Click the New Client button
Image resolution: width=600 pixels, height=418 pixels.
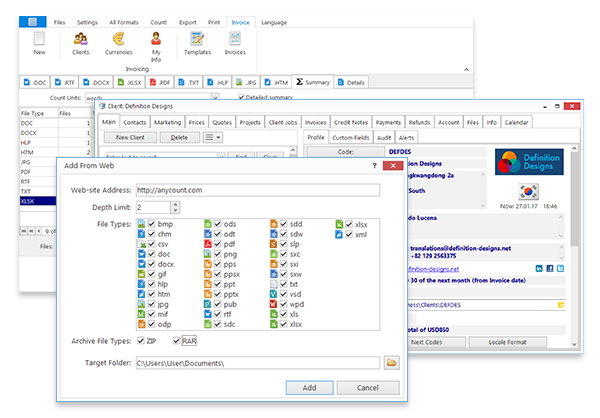pyautogui.click(x=130, y=137)
